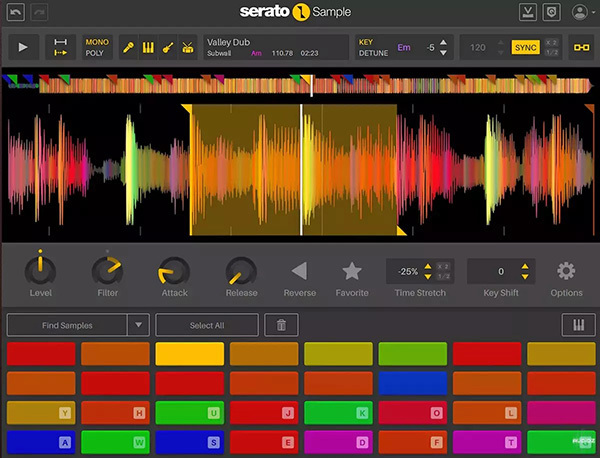Trigger the pad labeled H
Screen dimensions: 600x458
click(x=115, y=412)
